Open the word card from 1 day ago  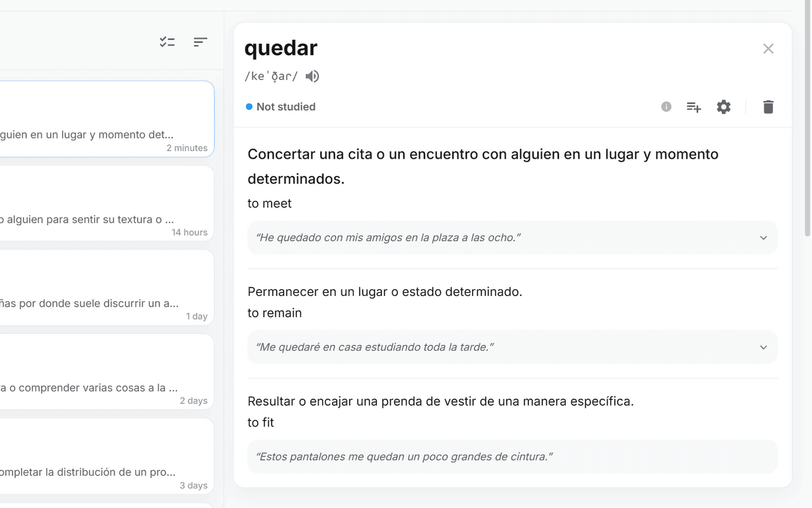107,288
